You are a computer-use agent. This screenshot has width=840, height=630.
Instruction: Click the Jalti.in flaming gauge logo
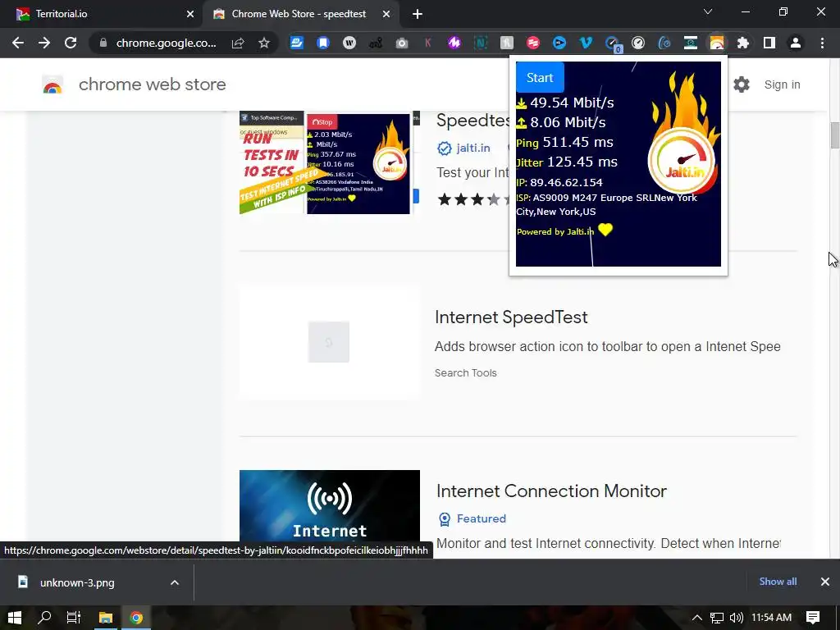[683, 134]
